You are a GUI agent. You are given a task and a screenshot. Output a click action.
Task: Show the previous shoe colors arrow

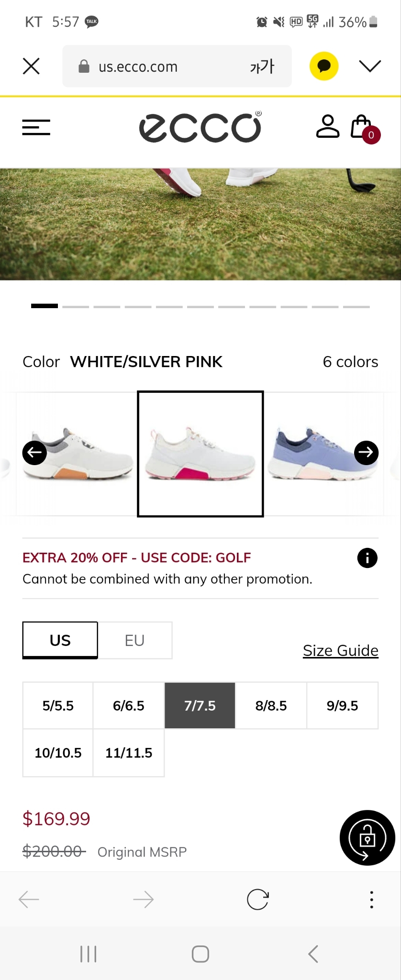34,453
